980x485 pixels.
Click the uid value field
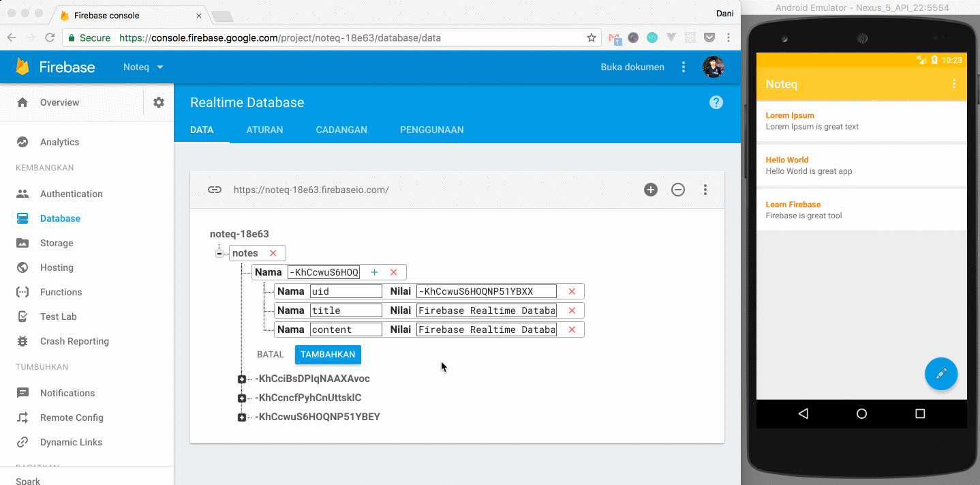(x=487, y=291)
